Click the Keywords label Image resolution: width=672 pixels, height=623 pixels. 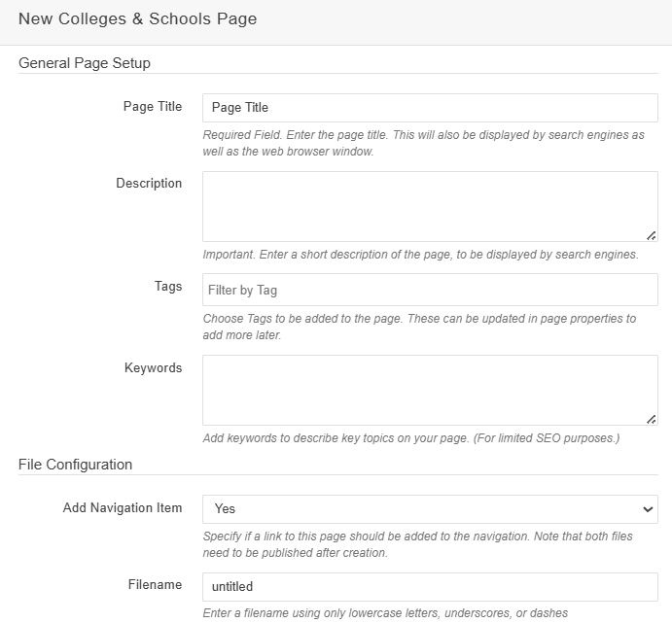(x=153, y=368)
